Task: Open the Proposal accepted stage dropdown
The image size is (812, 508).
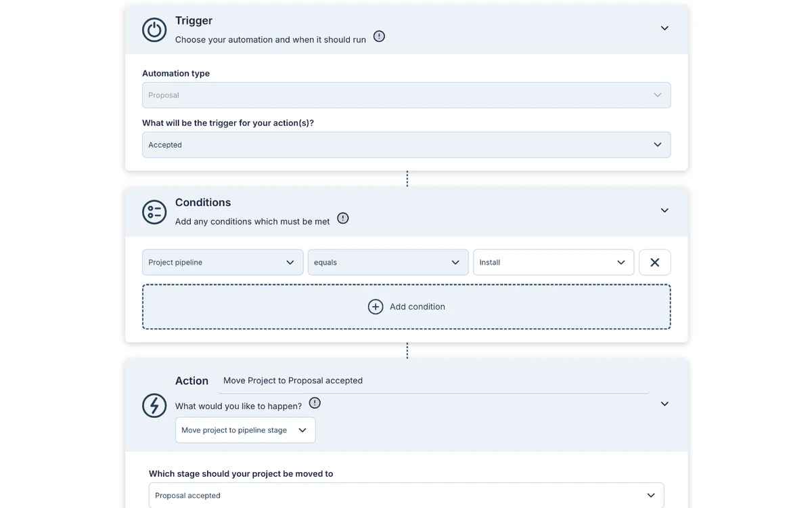Action: 406,495
